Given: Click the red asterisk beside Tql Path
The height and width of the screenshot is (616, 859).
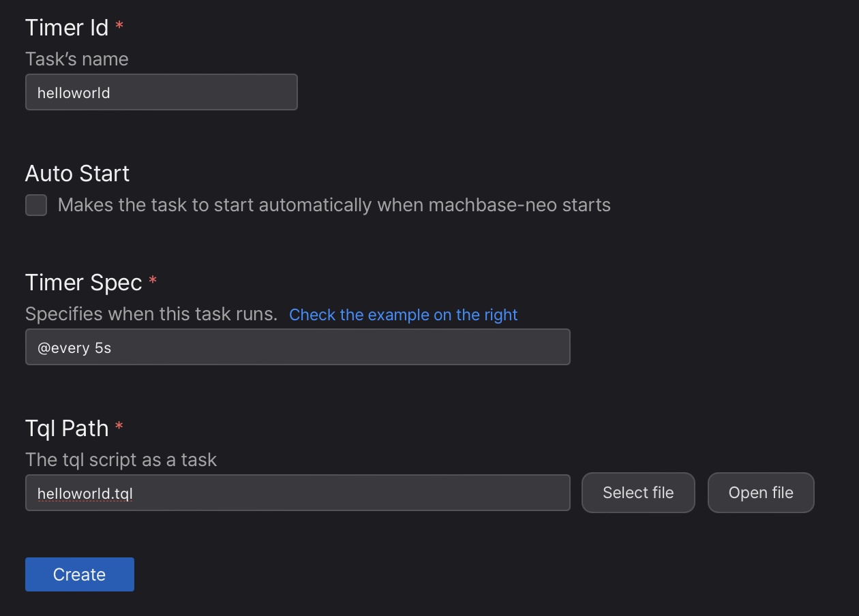Looking at the screenshot, I should [x=119, y=427].
